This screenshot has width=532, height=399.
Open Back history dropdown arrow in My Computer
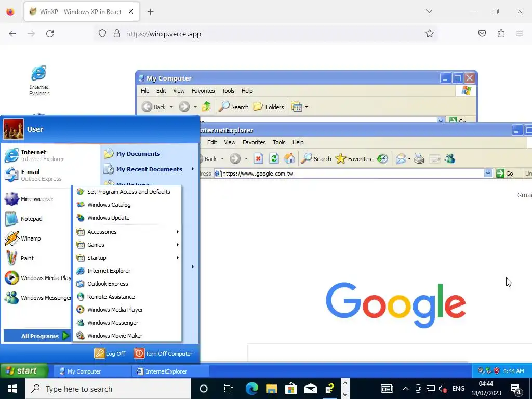coord(171,107)
